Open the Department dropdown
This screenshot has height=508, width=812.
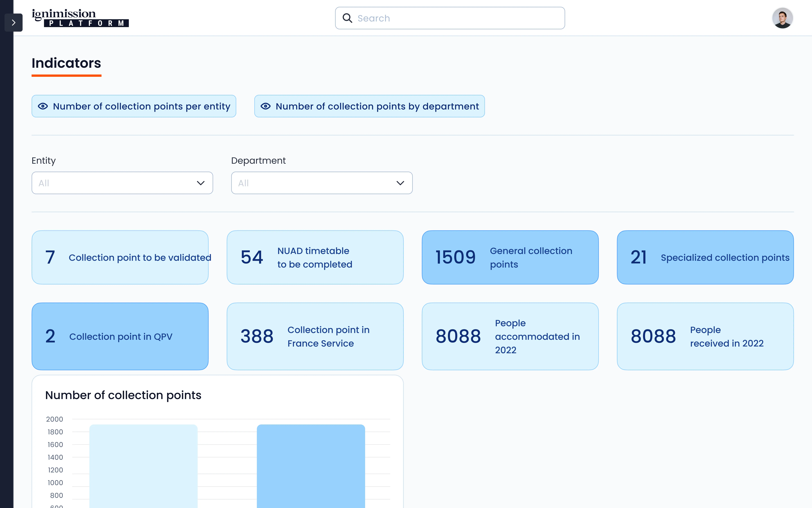coord(322,183)
